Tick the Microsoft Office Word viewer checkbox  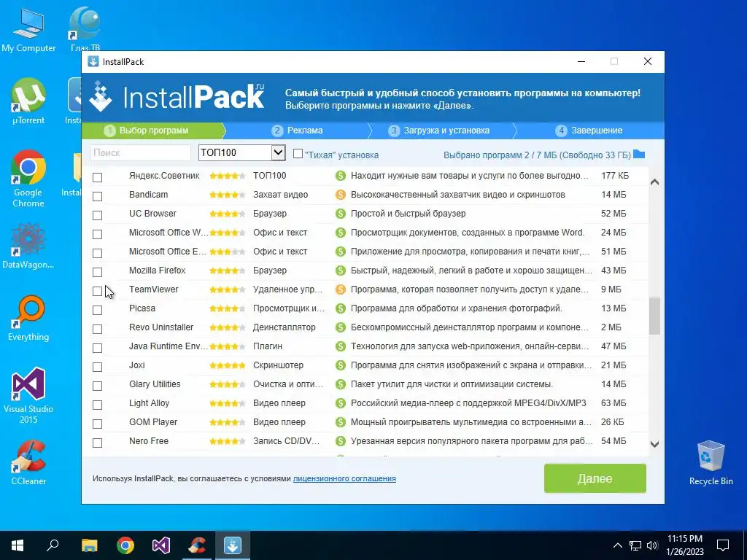tap(97, 234)
